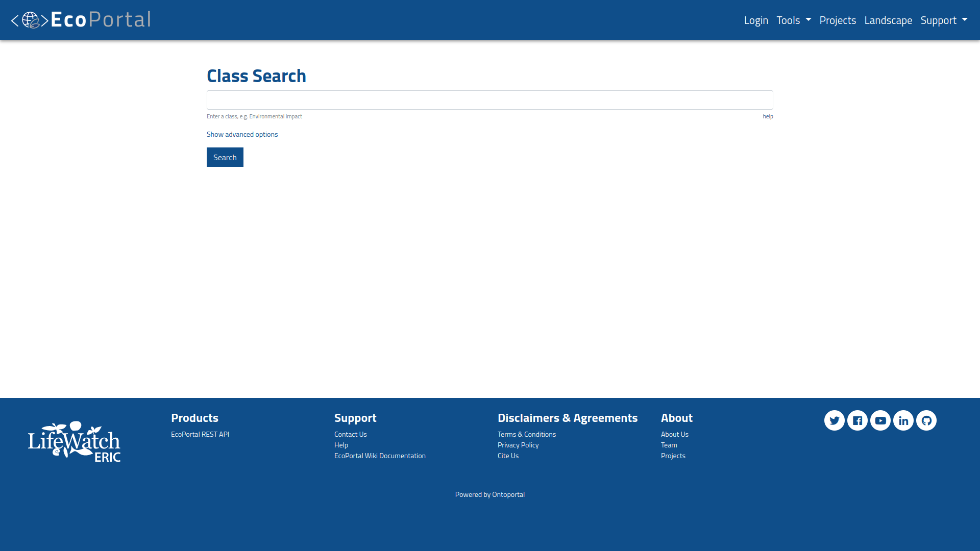
Task: Expand the Support dropdown in the navbar
Action: [944, 20]
